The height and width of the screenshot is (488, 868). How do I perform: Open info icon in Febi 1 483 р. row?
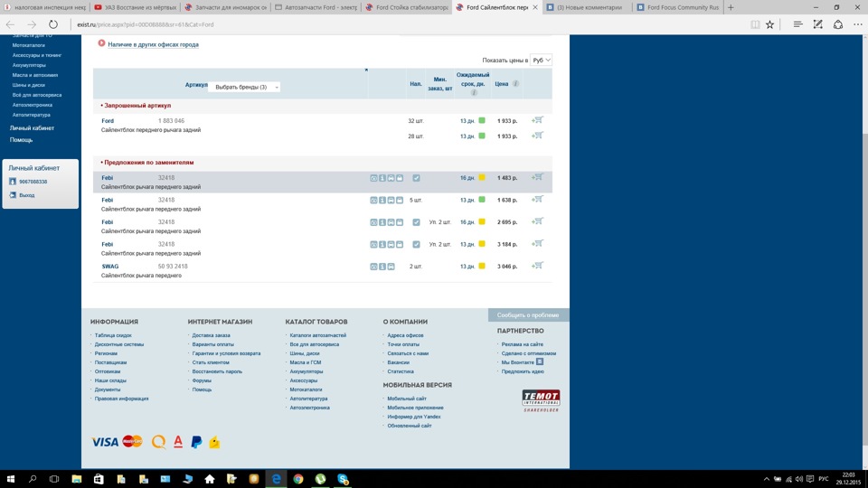coord(382,178)
